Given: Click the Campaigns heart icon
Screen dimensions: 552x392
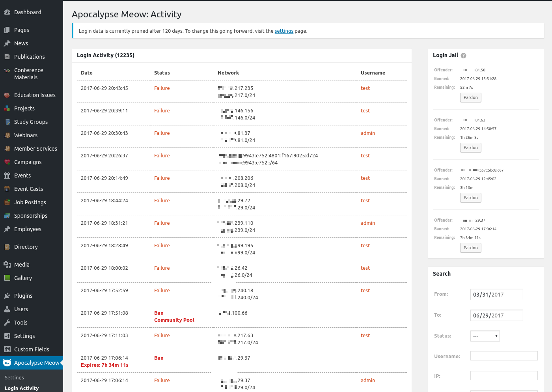Looking at the screenshot, I should click(7, 162).
